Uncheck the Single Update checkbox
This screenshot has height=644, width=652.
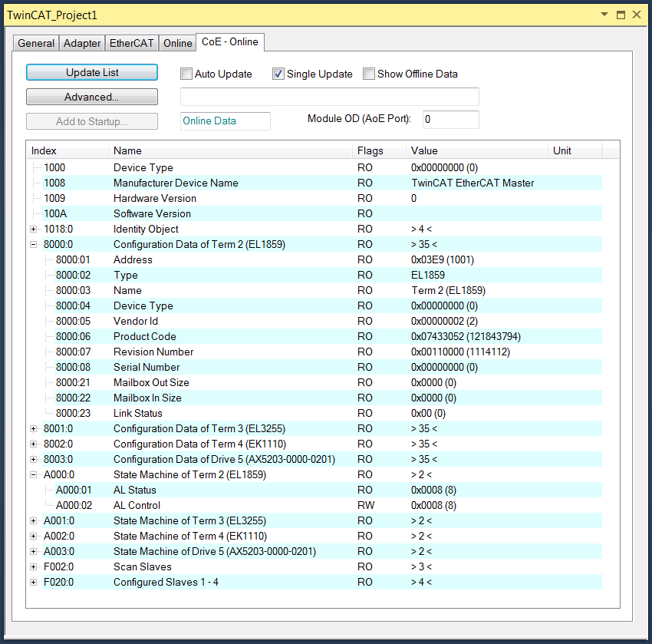[278, 74]
